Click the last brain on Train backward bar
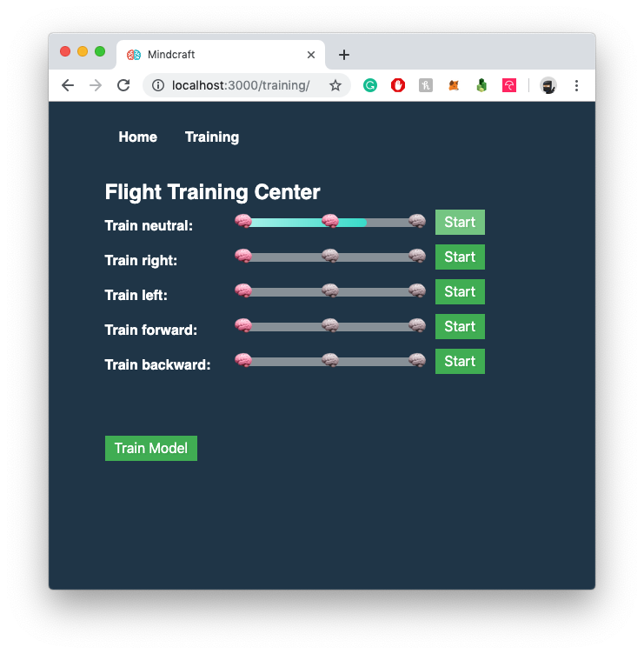 (417, 360)
